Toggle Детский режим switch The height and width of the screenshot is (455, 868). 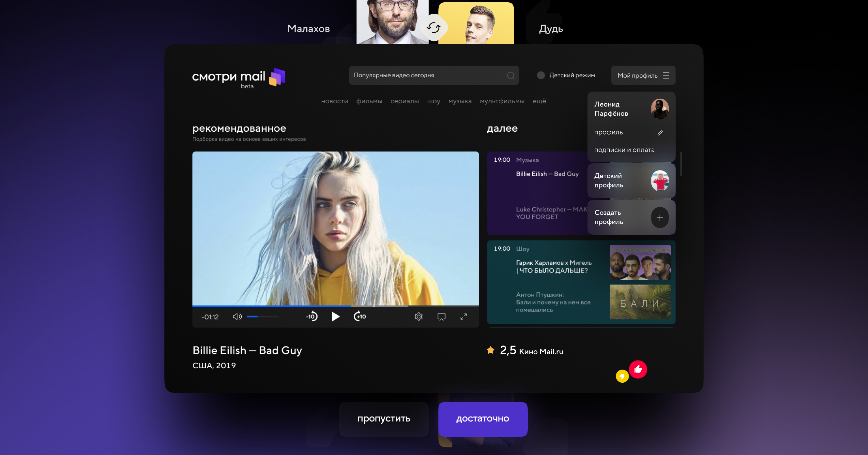(x=541, y=75)
